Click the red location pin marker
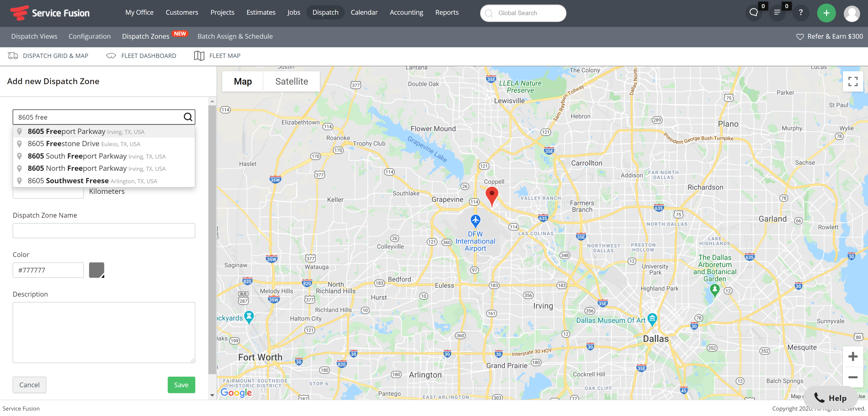This screenshot has width=868, height=416. tap(492, 196)
